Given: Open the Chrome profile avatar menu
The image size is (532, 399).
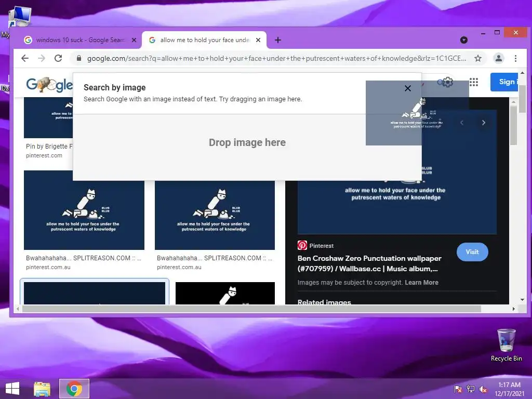Looking at the screenshot, I should (498, 58).
